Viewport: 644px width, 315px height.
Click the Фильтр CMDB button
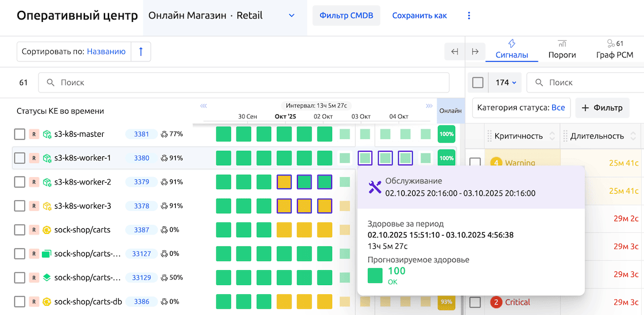[346, 16]
